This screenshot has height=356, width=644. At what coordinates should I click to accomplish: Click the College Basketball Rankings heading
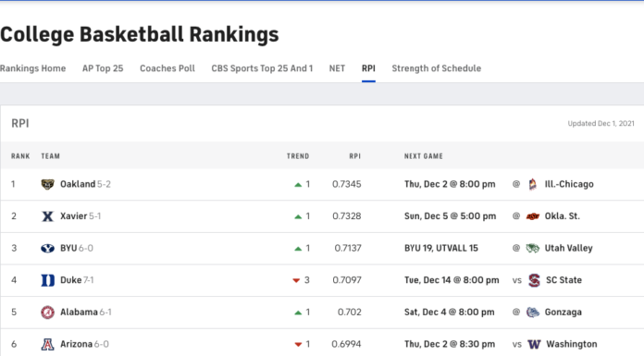coord(140,34)
